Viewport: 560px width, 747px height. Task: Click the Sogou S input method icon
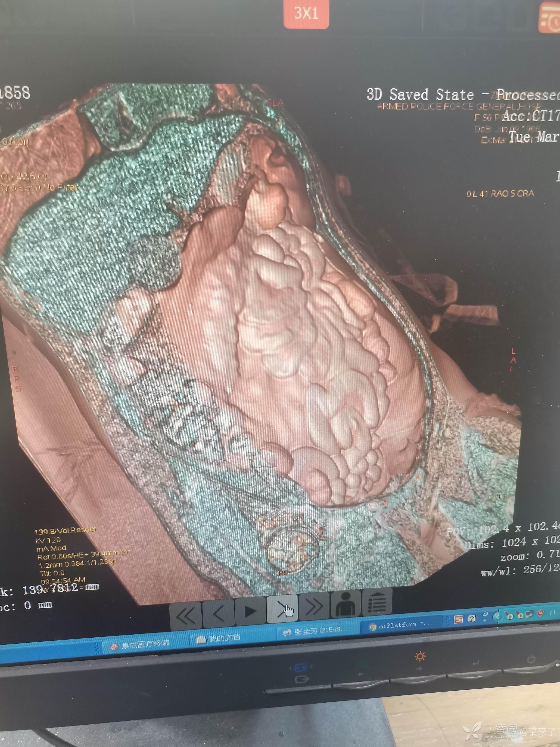point(458,619)
